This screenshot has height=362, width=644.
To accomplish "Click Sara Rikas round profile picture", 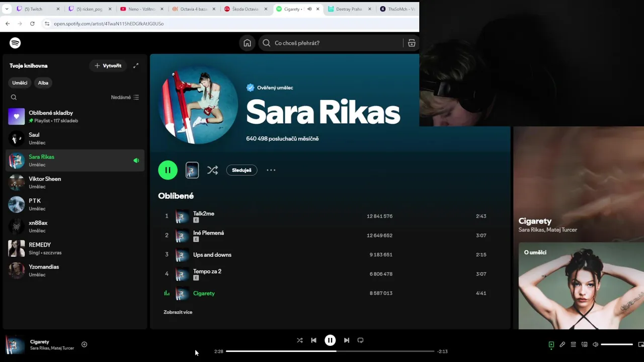I will point(198,105).
